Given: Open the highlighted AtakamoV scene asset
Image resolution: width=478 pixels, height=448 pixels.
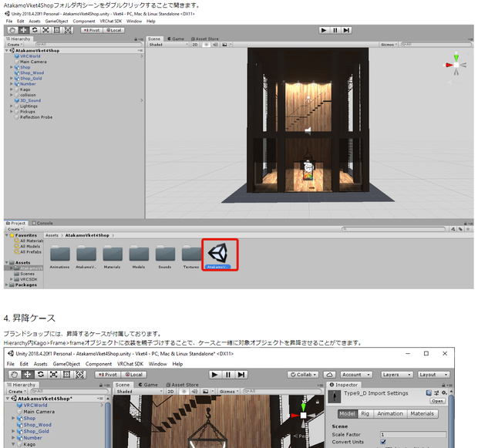Looking at the screenshot, I should tap(220, 255).
